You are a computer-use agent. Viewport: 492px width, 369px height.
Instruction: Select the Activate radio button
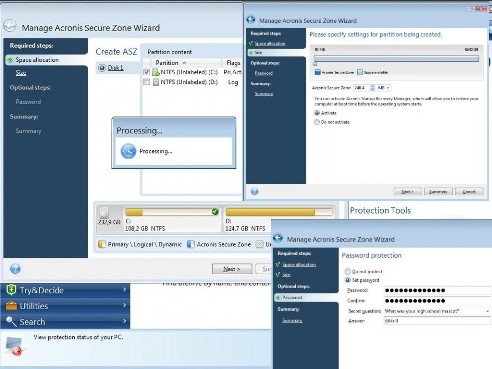tap(317, 113)
